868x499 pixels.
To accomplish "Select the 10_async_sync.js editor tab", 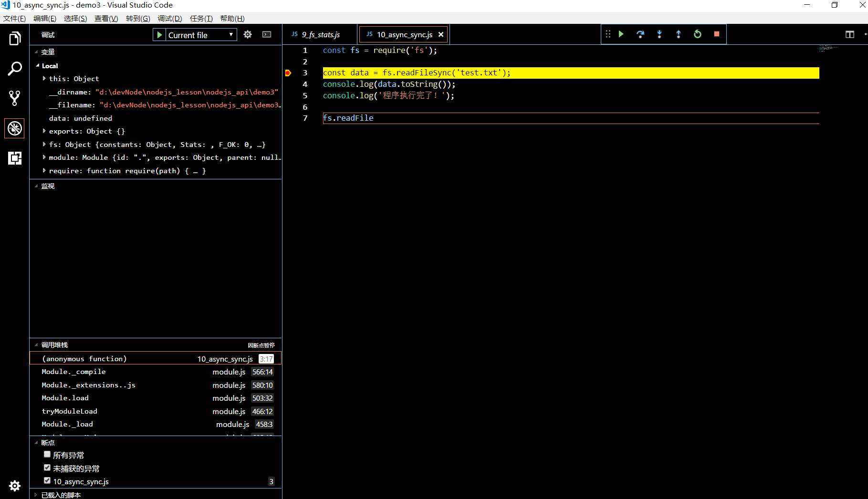I will coord(404,34).
